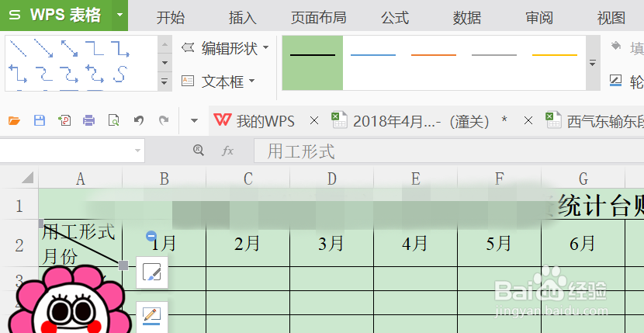644x333 pixels.
Task: Export to PDF icon in quick toolbar
Action: click(x=64, y=120)
